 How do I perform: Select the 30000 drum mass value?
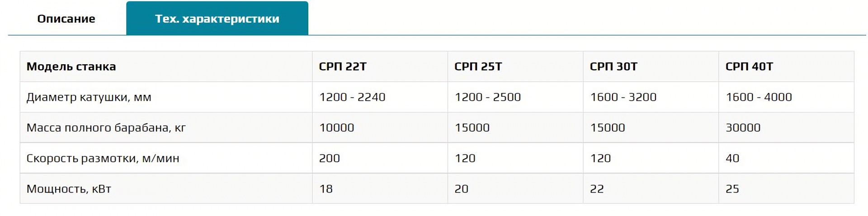click(743, 128)
